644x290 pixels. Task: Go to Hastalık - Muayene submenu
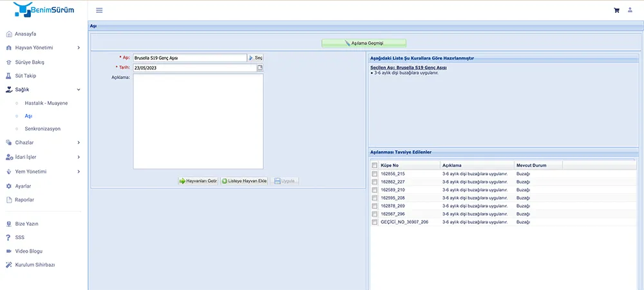46,103
